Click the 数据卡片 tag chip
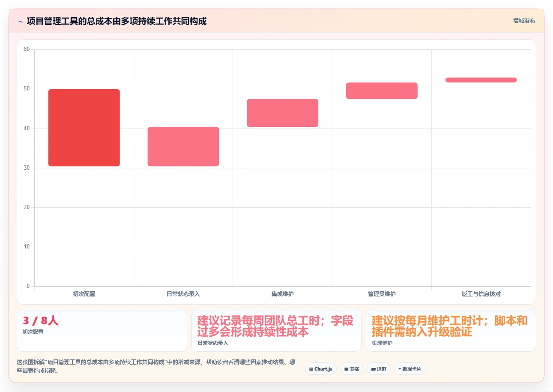 pos(410,369)
